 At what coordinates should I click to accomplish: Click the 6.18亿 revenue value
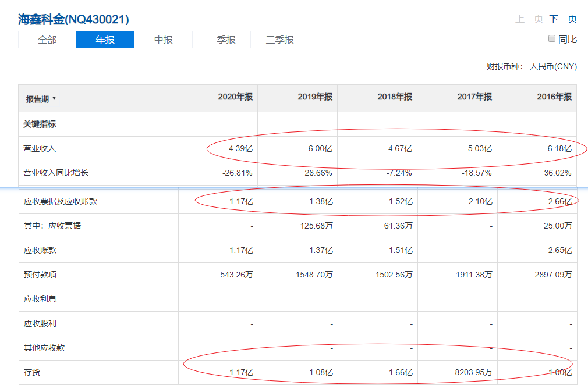559,149
